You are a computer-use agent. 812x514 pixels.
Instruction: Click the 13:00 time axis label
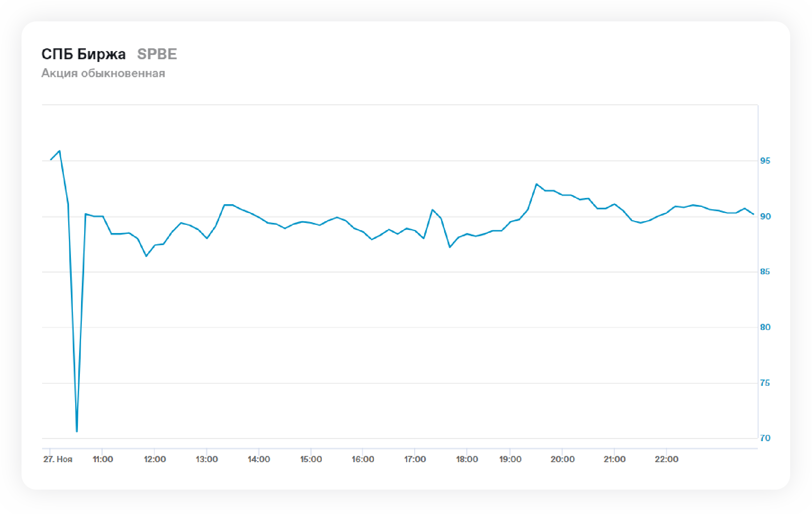[x=207, y=459]
